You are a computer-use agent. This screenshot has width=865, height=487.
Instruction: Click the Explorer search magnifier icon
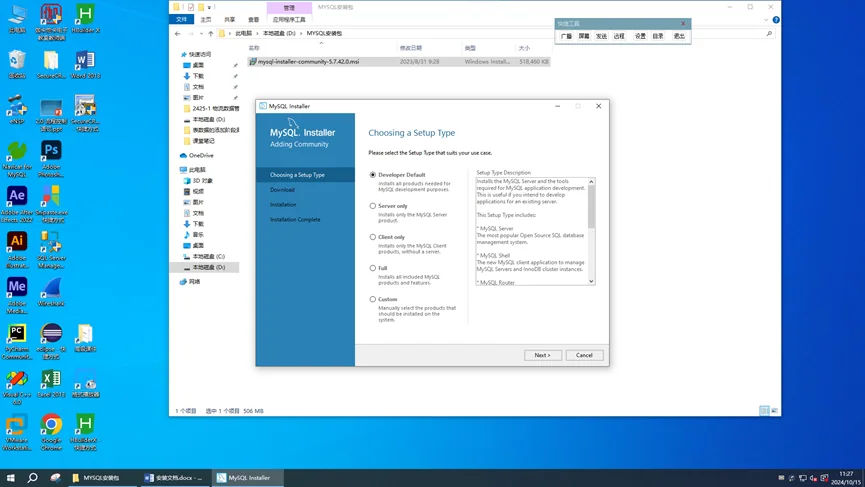click(769, 34)
